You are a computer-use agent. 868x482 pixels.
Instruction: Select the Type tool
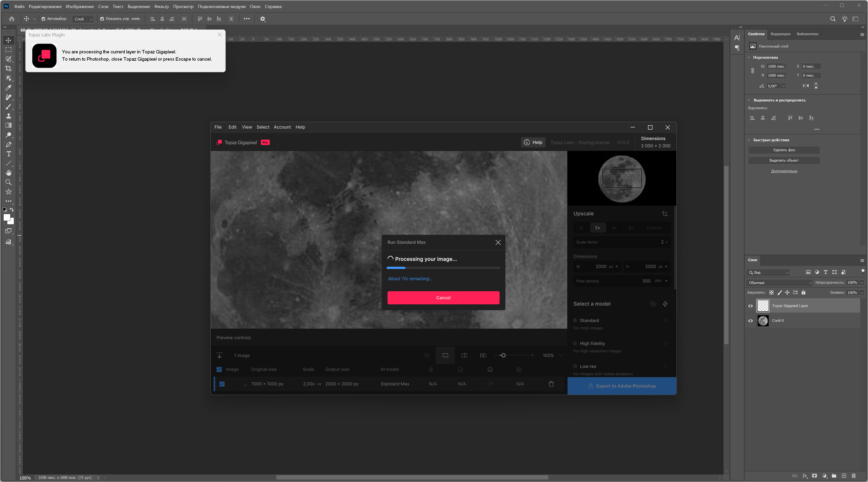8,154
